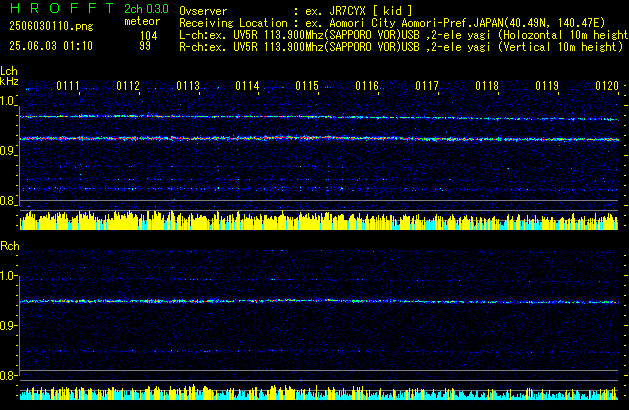
Task: Click the R-ch antenna description line
Action: click(x=401, y=47)
